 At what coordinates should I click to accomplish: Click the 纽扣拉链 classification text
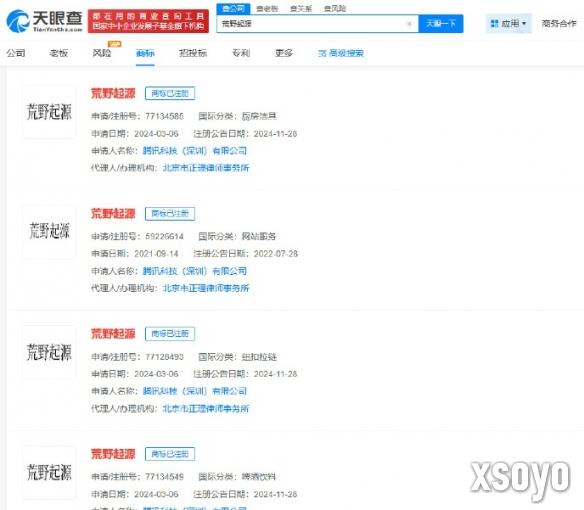tap(259, 357)
